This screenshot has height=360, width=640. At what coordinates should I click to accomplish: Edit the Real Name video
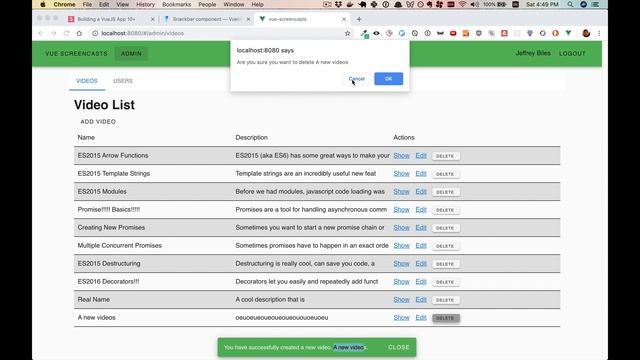click(x=421, y=299)
